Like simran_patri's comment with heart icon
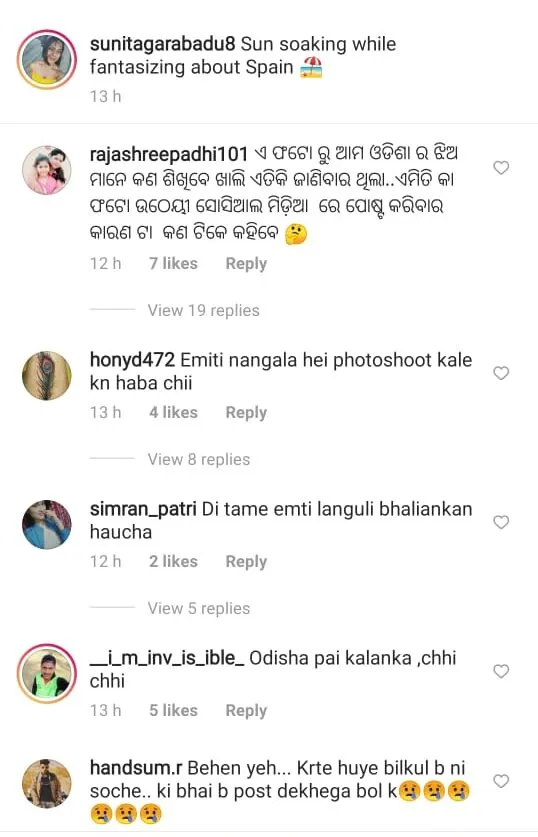 501,522
